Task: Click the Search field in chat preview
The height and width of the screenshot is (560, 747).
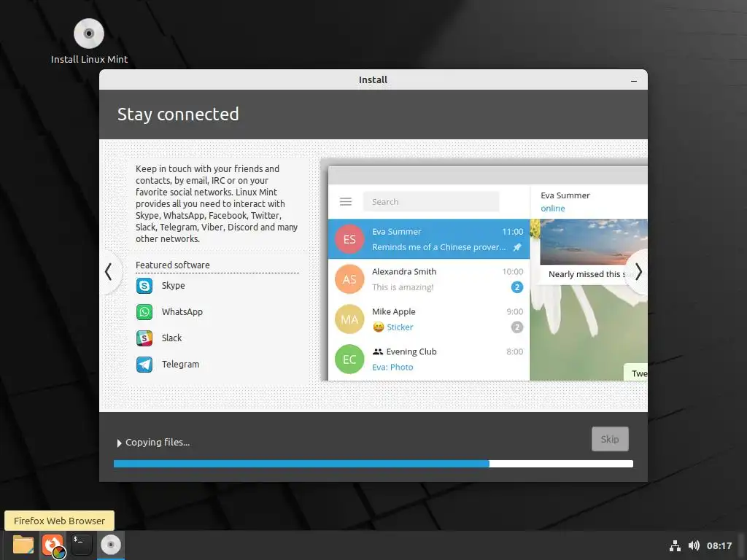Action: [x=431, y=202]
